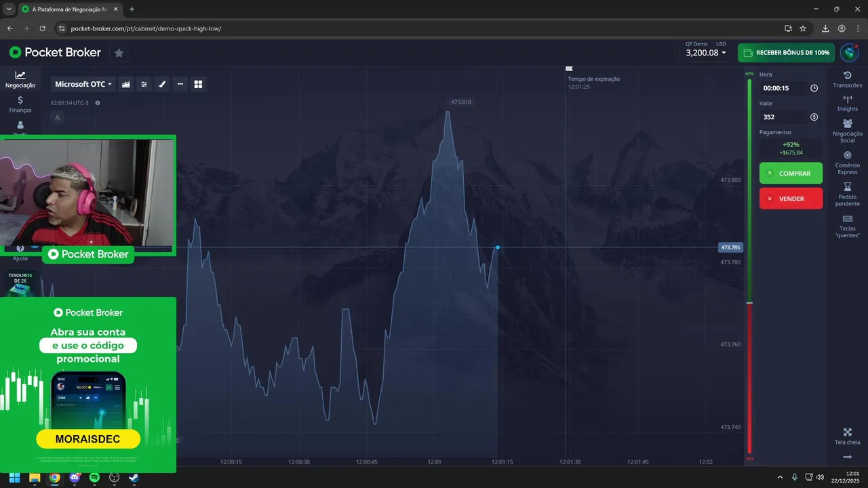Click the dollar icon in Valor field
Screen dimensions: 868x488
click(814, 117)
